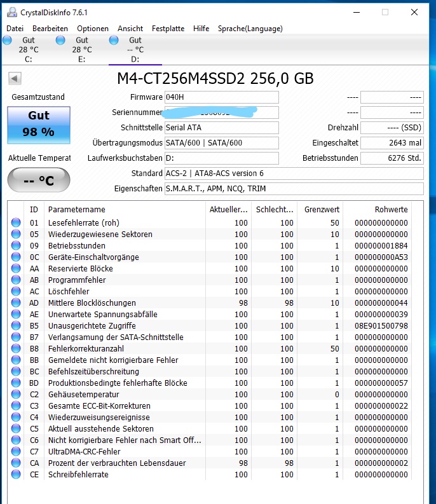The width and height of the screenshot is (436, 504).
Task: Open the Datei menu
Action: [x=15, y=29]
